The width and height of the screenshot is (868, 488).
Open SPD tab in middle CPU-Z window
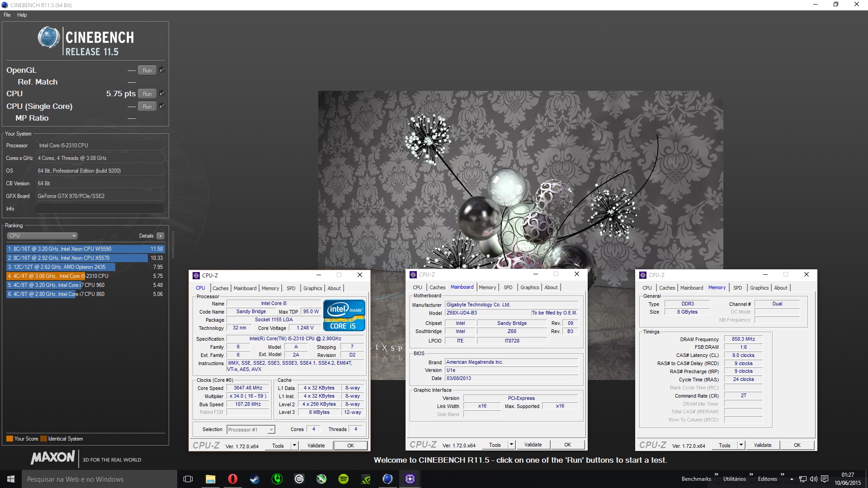point(508,287)
